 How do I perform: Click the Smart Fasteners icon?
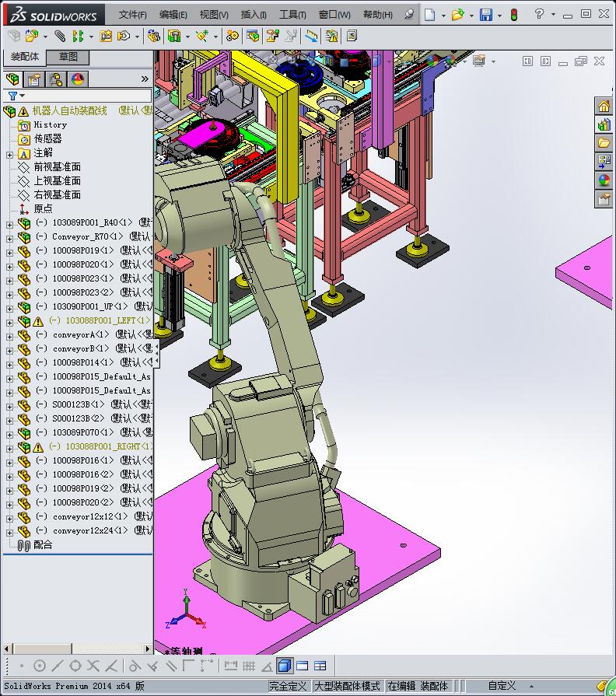click(x=106, y=36)
